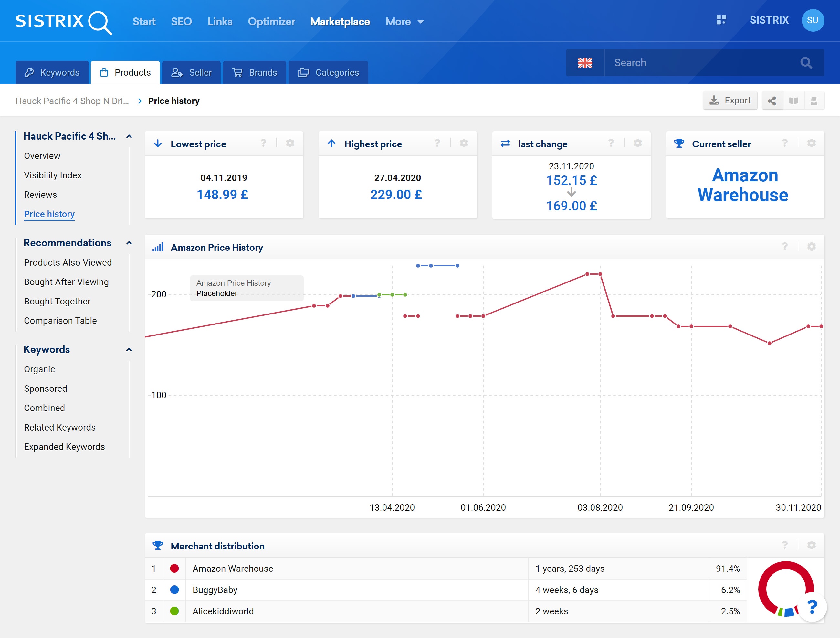
Task: Expand the Recommendations sidebar section
Action: coord(129,243)
